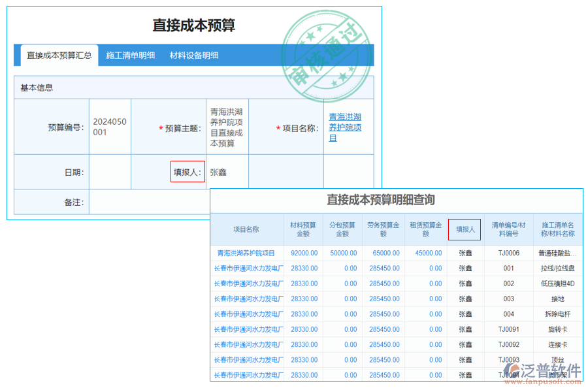Select the 45000.00 rental budget value
The width and height of the screenshot is (588, 392).
(425, 253)
